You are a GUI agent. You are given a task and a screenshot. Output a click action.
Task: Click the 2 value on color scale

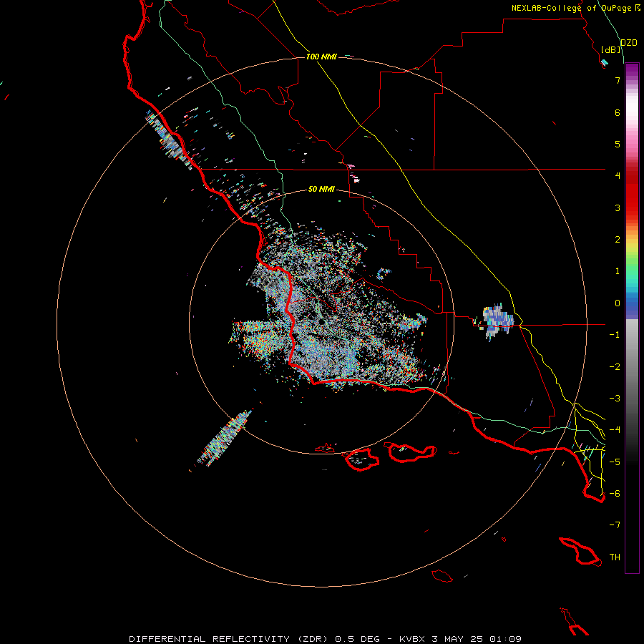click(618, 240)
